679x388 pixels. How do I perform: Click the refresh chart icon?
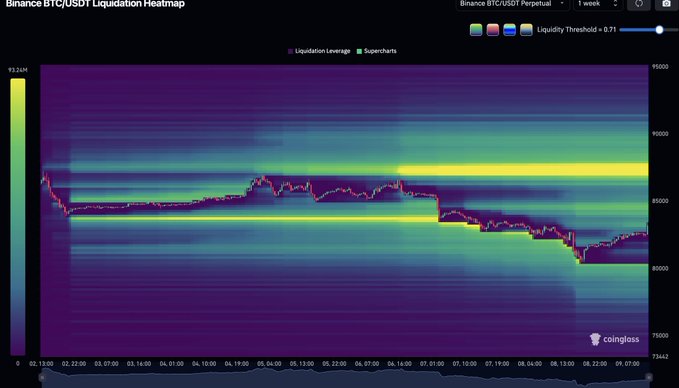[639, 3]
